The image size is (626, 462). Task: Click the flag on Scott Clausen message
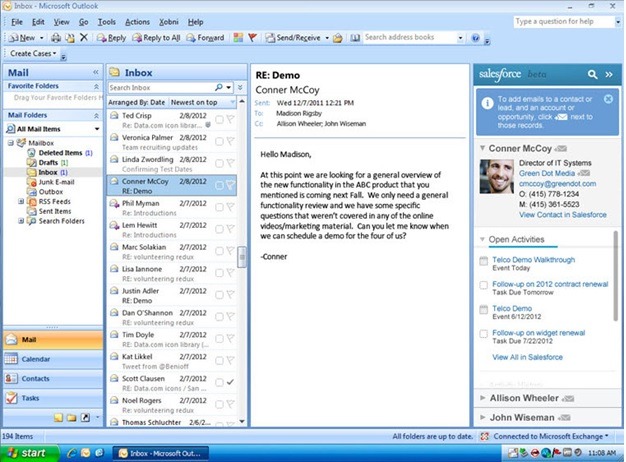click(x=230, y=382)
